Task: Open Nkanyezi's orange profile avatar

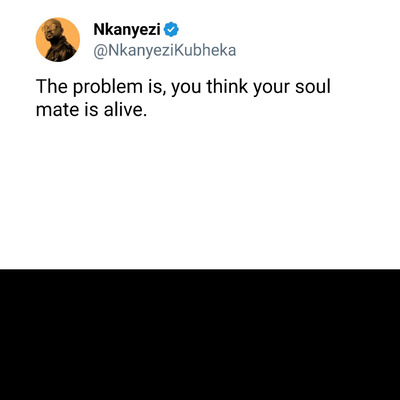Action: 58,40
